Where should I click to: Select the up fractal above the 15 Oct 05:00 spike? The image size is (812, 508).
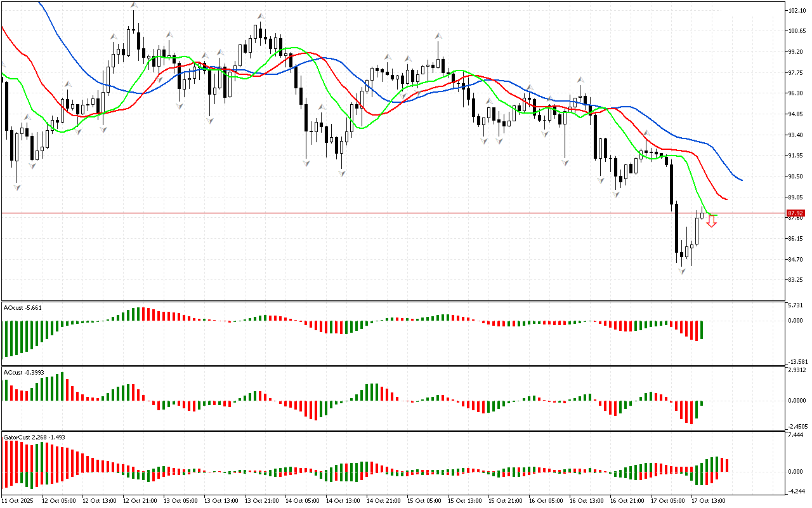coord(438,36)
